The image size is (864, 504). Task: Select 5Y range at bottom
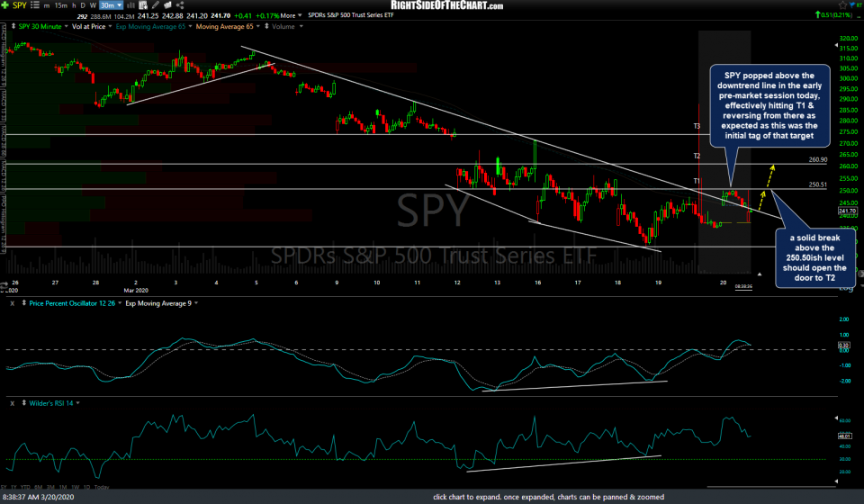pos(4,487)
